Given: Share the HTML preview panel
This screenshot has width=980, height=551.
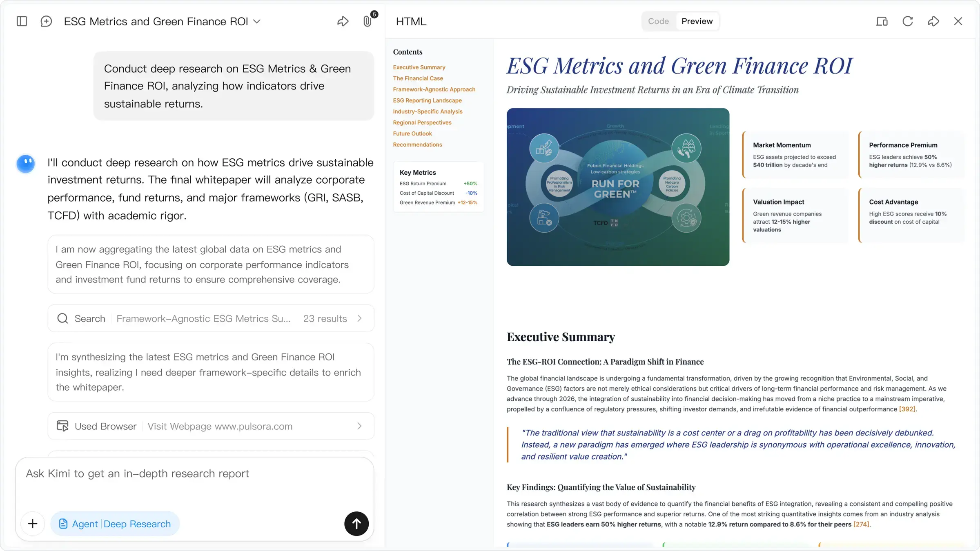Looking at the screenshot, I should (x=933, y=21).
